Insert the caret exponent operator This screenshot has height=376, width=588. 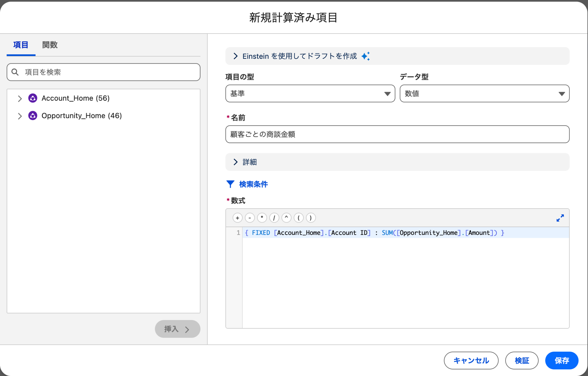tap(286, 218)
